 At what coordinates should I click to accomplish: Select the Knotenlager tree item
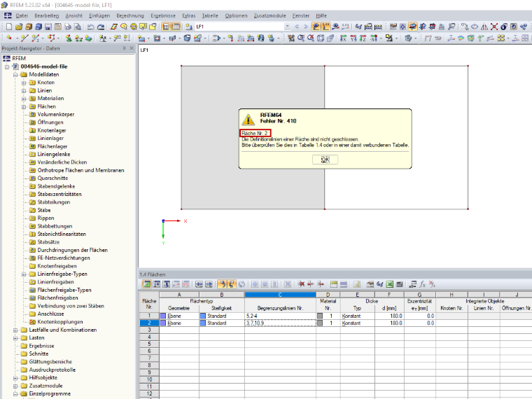tap(52, 130)
